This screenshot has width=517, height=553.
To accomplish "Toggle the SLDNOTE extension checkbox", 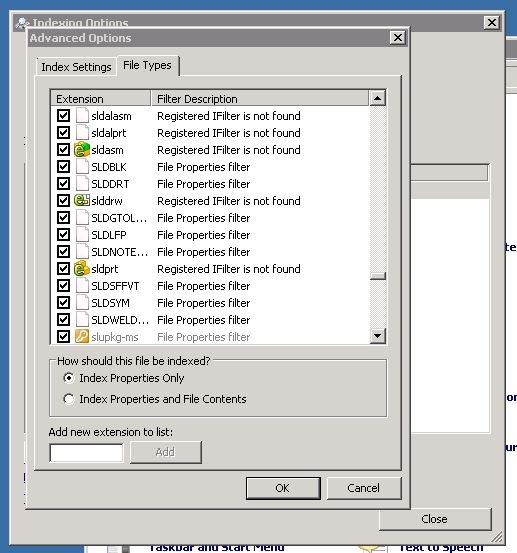I will 63,251.
